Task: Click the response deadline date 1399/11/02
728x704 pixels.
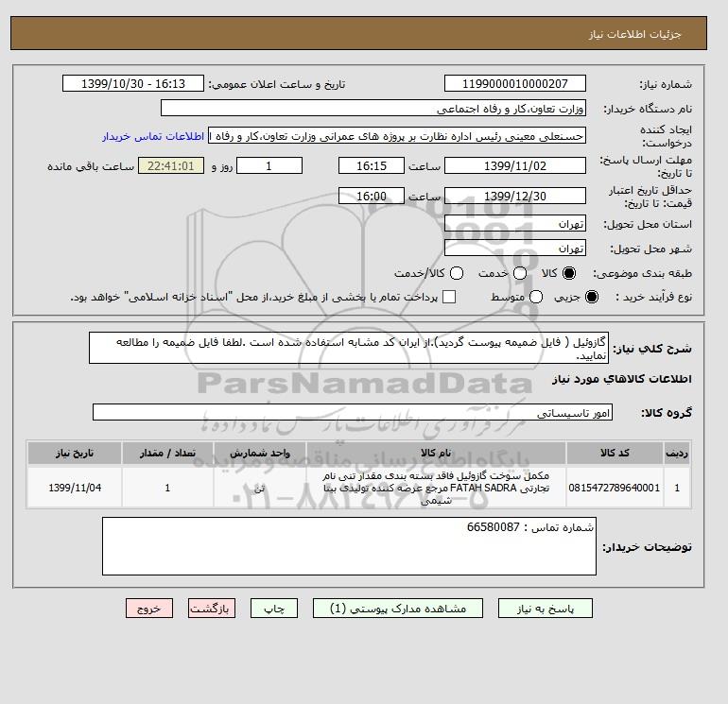Action: coord(515,165)
